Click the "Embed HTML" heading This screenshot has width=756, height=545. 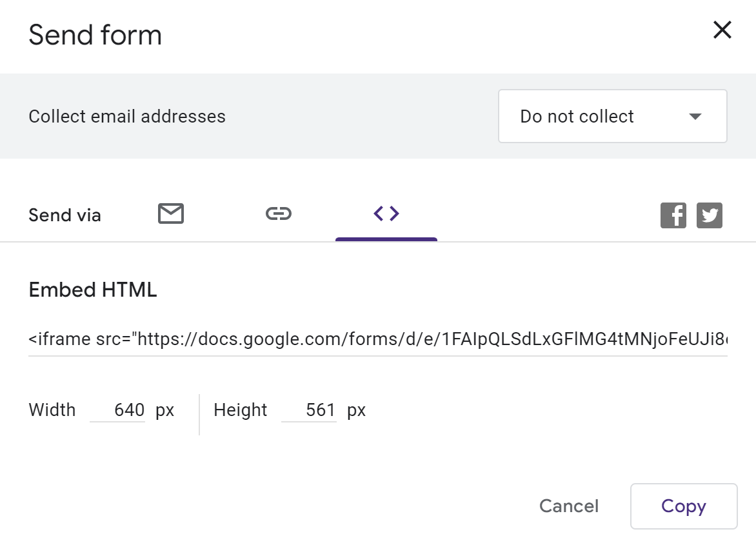click(93, 290)
